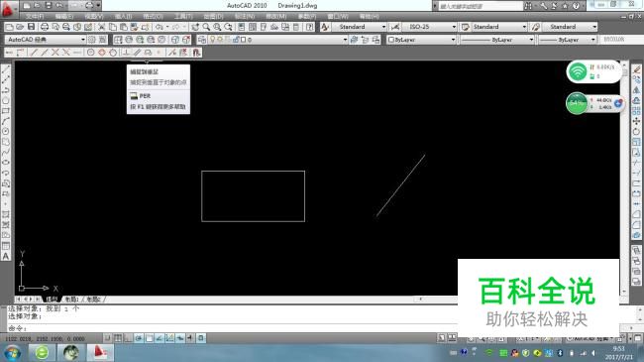Image resolution: width=644 pixels, height=362 pixels.
Task: Open the Windows Start button
Action: [12, 352]
